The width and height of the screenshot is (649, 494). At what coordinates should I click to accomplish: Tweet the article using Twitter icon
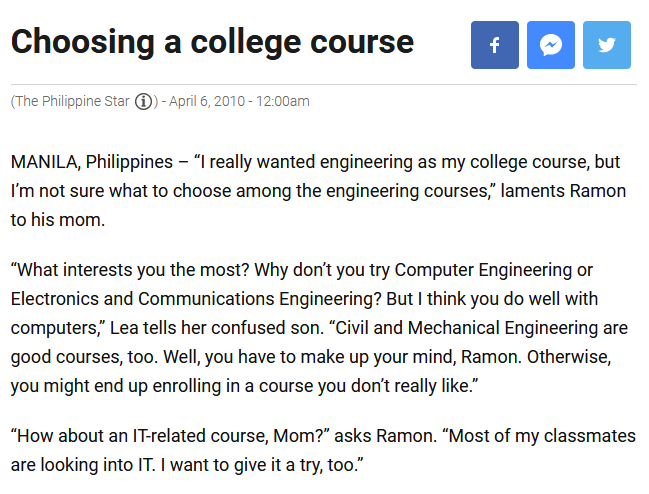click(x=607, y=45)
